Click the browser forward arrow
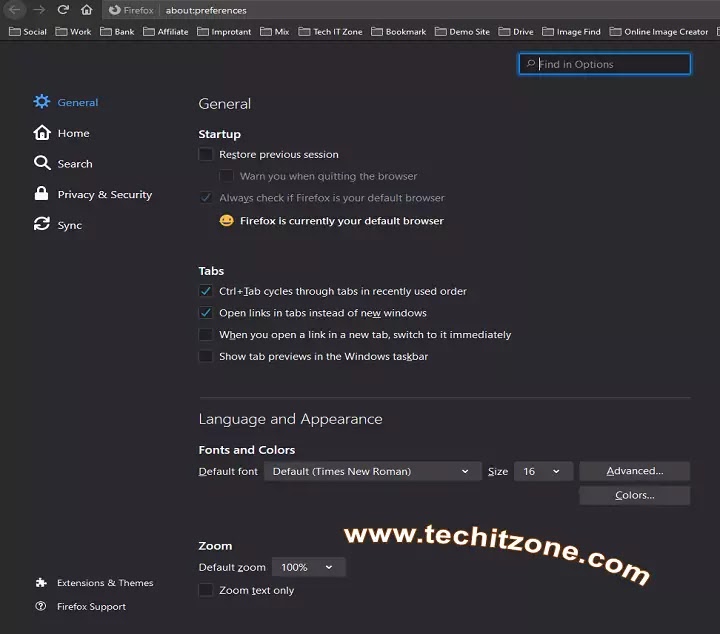 (39, 10)
